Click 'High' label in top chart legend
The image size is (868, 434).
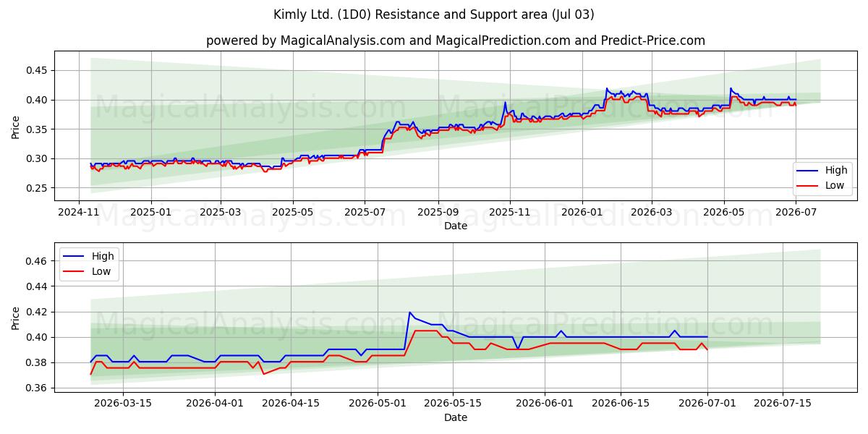836,171
